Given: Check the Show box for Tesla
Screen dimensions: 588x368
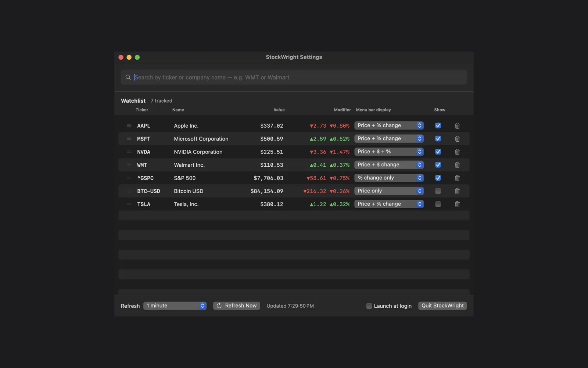Looking at the screenshot, I should pyautogui.click(x=438, y=204).
